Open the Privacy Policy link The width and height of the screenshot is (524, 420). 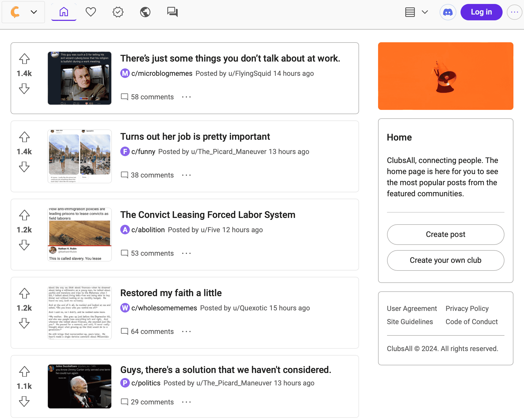coord(467,308)
